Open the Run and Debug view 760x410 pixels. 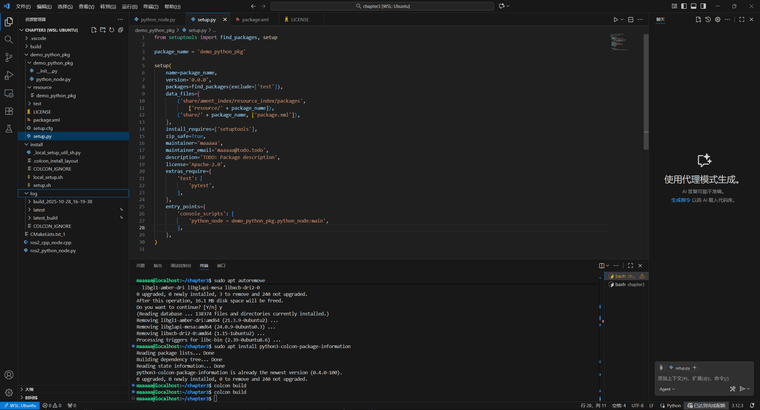9,76
